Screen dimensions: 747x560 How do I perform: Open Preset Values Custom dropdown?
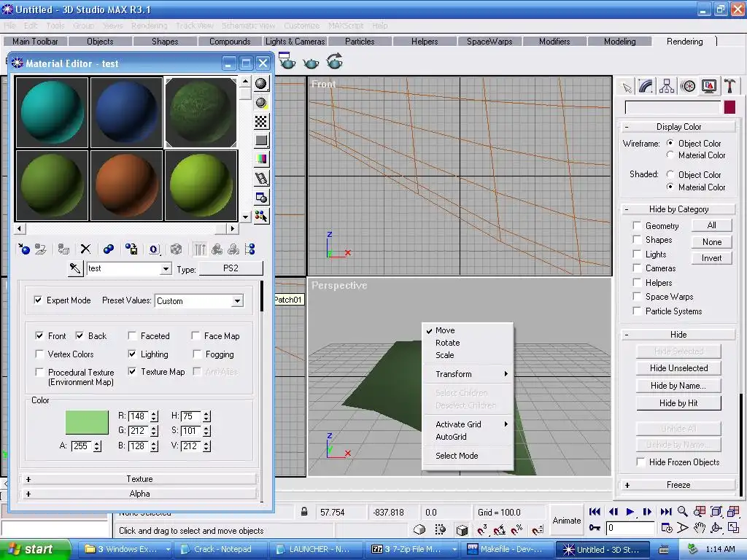point(237,301)
